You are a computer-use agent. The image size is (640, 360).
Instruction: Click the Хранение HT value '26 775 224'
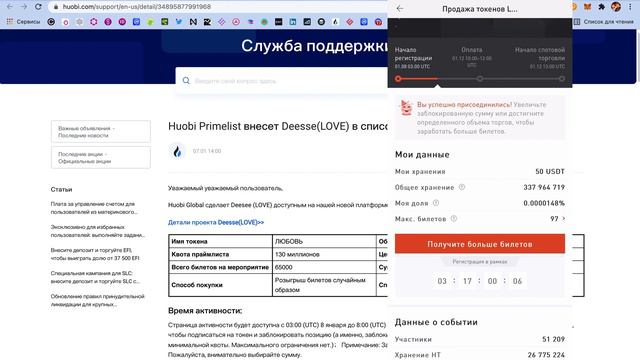546,355
